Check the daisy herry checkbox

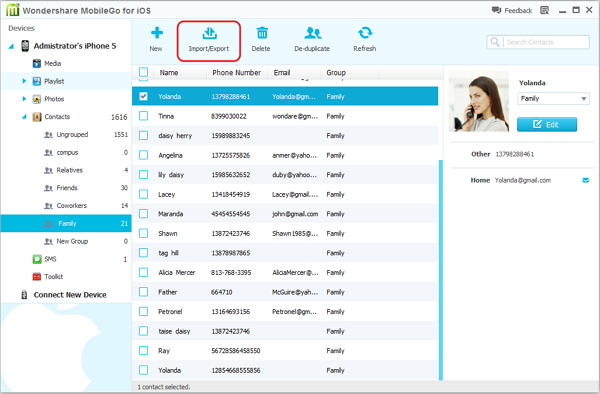(x=143, y=135)
